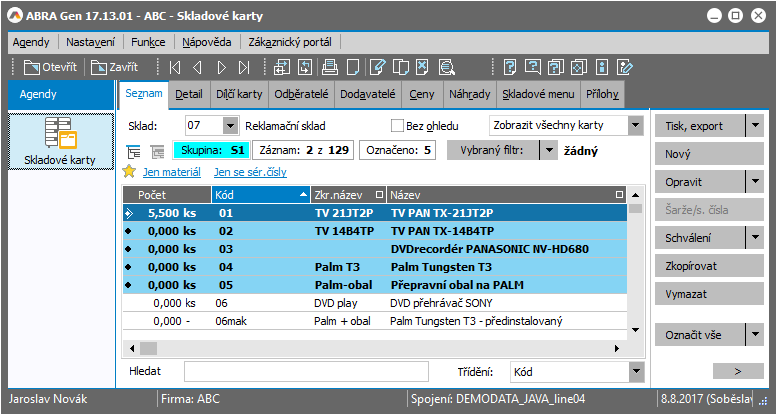The height and width of the screenshot is (415, 777).
Task: Click the Jen materiál link
Action: coord(172,172)
